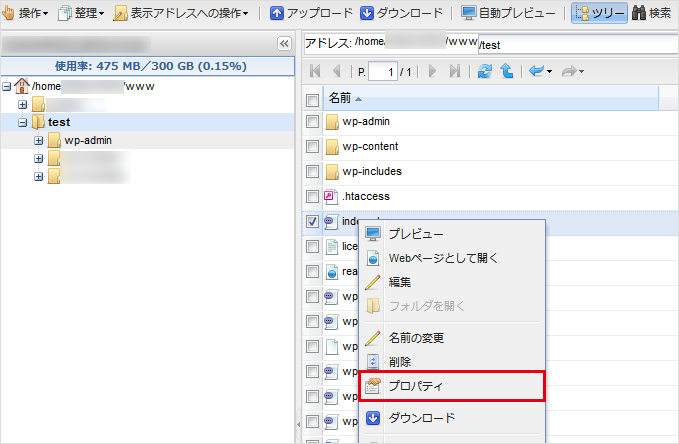Click the refresh icon in navigation bar
This screenshot has height=444, width=679.
point(485,72)
